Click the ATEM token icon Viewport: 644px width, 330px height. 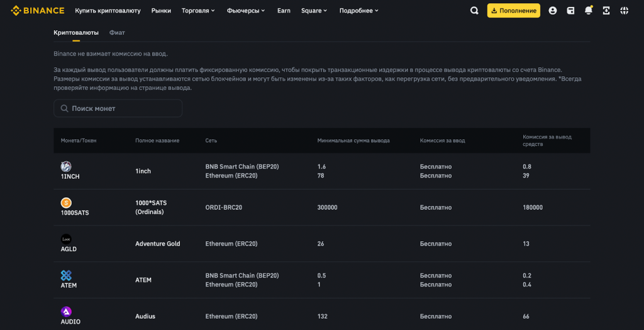pyautogui.click(x=66, y=275)
